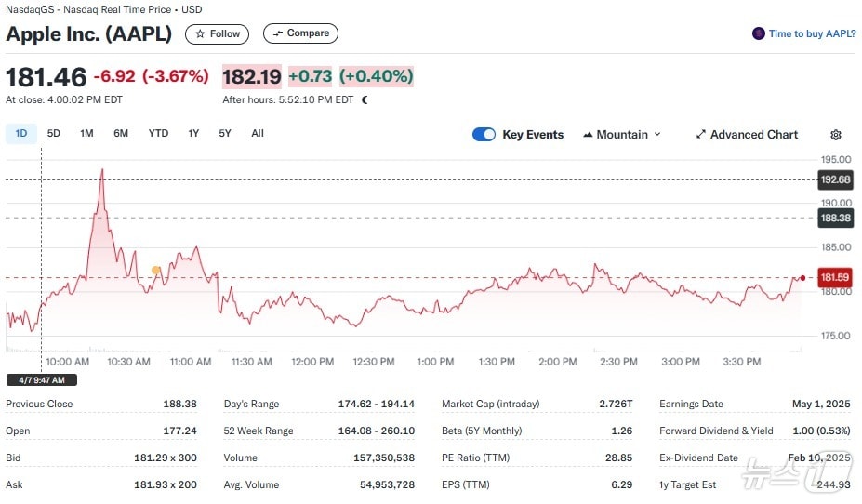Screen dimensions: 862x504
Task: Open the 'Time to buy AAPL?' link
Action: [804, 33]
